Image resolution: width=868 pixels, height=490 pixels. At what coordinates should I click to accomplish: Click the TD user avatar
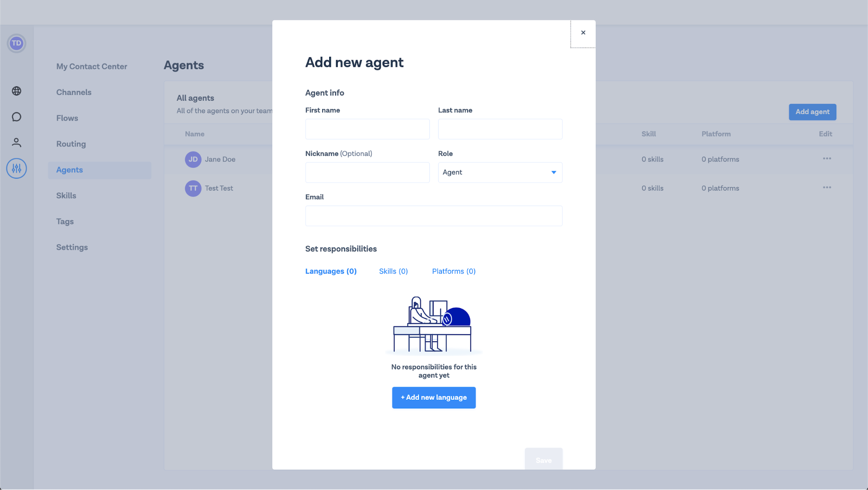coord(17,43)
